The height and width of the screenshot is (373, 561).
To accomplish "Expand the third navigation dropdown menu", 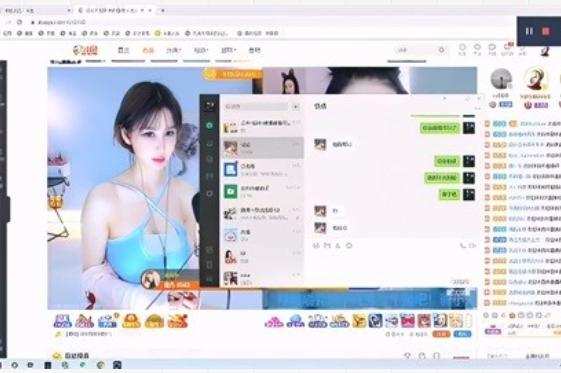I will tap(174, 50).
